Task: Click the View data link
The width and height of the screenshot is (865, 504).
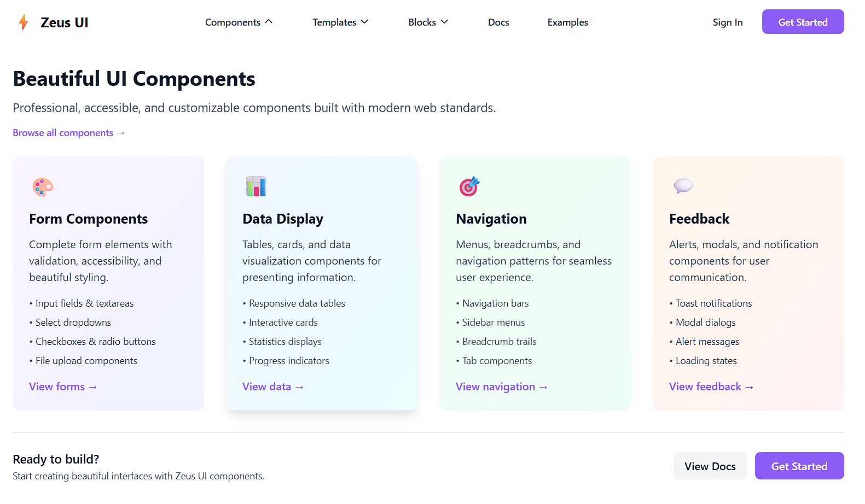Action: pyautogui.click(x=273, y=386)
